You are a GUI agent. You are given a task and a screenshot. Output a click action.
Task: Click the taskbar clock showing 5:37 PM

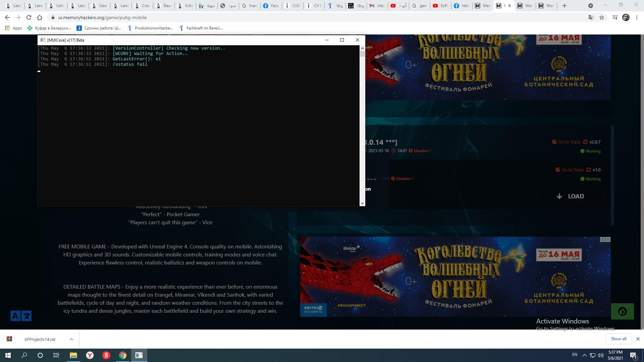click(x=615, y=355)
